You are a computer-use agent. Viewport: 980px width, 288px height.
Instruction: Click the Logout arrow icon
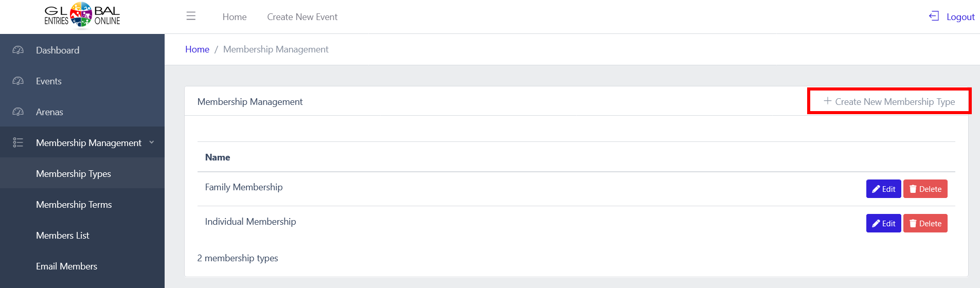pos(934,16)
